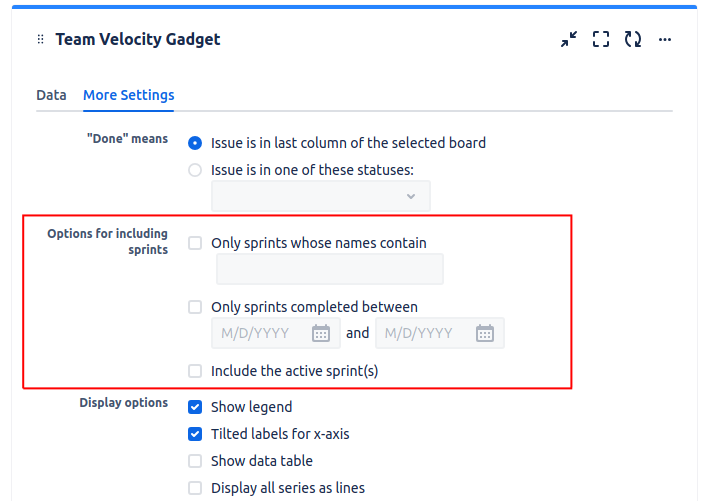Uncheck the Show legend option
The height and width of the screenshot is (501, 706).
(x=195, y=407)
